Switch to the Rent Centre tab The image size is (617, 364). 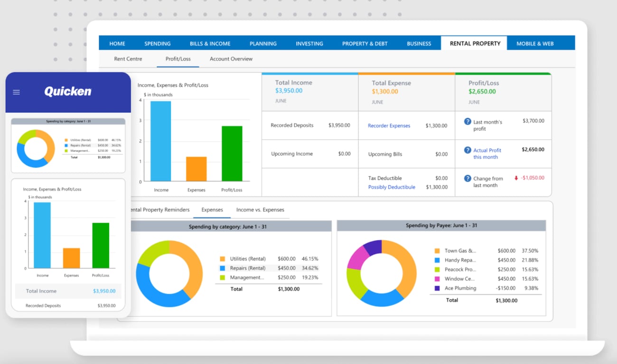coord(128,58)
